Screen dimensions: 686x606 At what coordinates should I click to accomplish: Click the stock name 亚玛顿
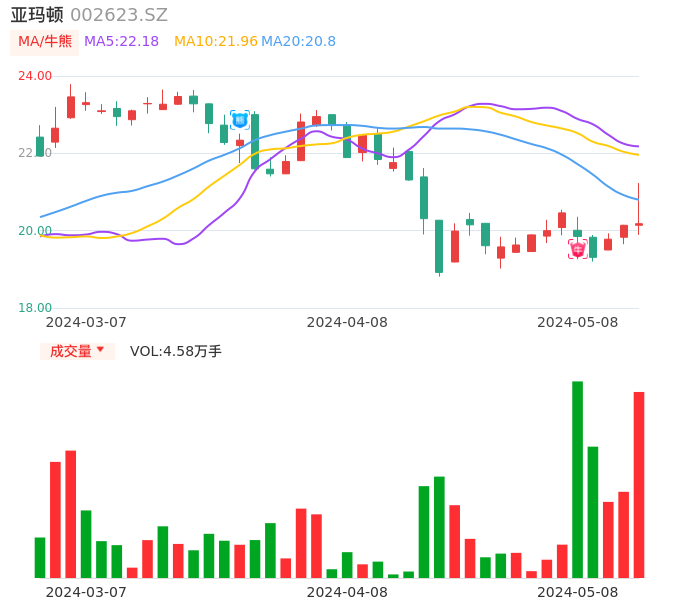coord(37,15)
